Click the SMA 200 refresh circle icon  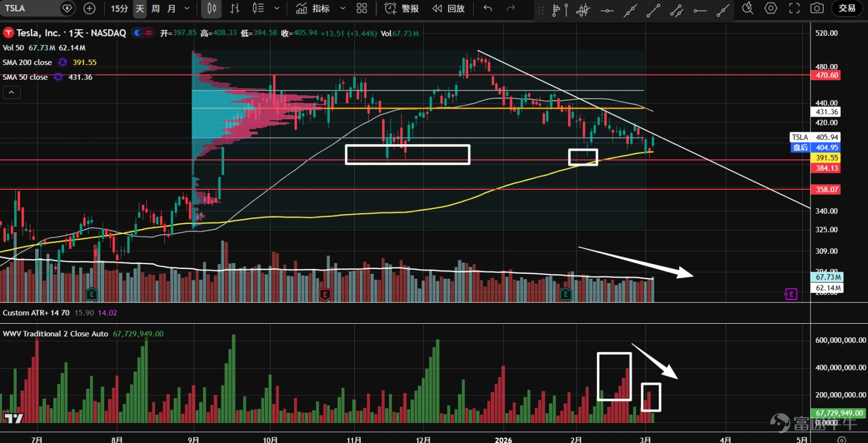point(62,62)
